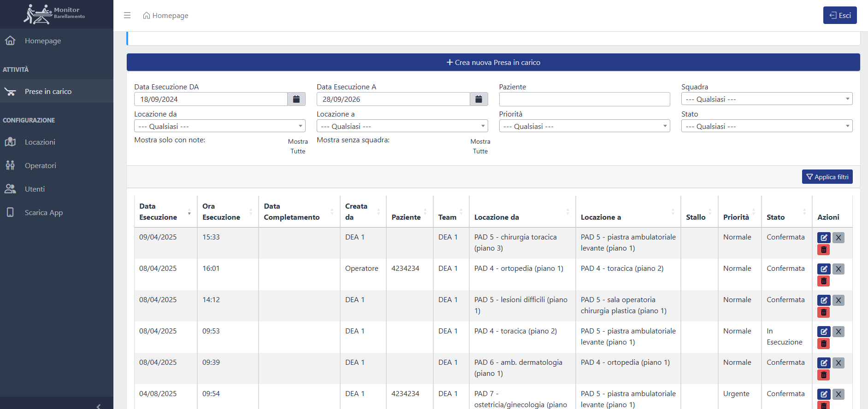Delete the 08/04/2025 16:01 row
This screenshot has width=868, height=409.
coord(824,281)
